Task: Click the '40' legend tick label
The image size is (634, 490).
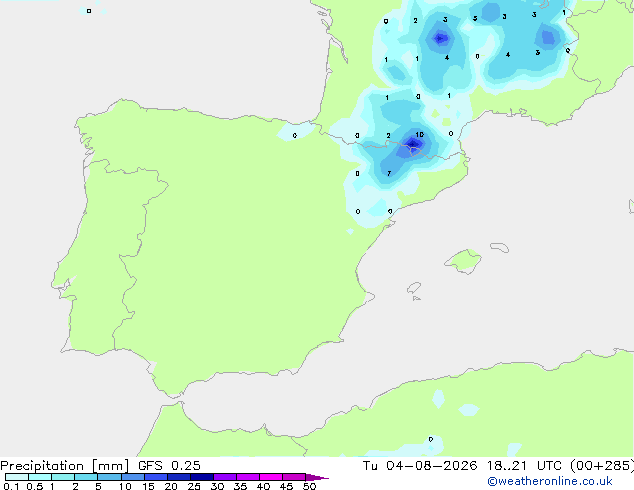Action: point(263,486)
